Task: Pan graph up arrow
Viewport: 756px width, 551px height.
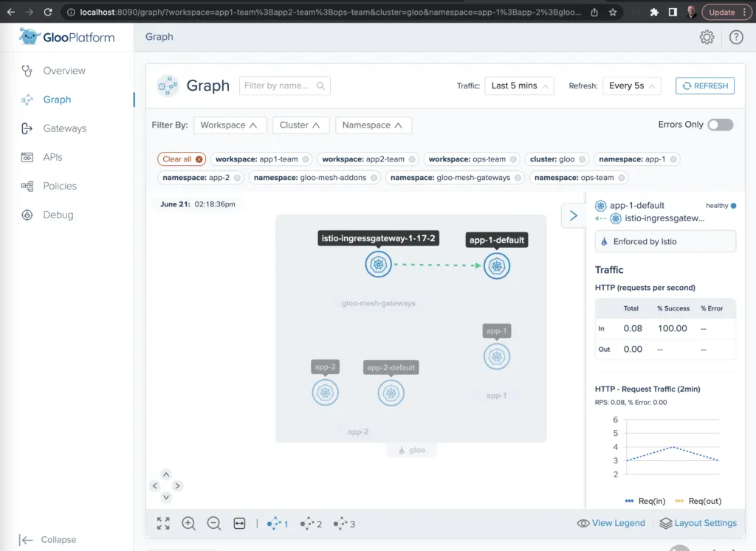Action: (166, 475)
